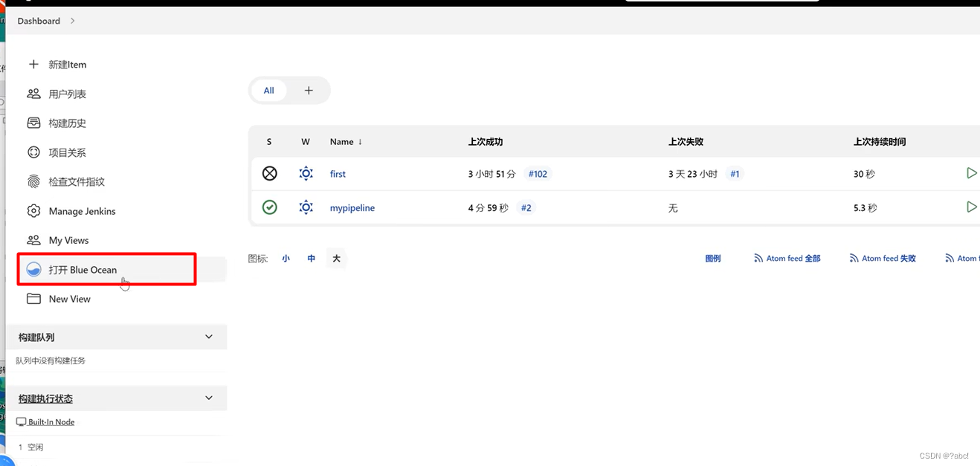Click the weather sun icon for mypipeline
The width and height of the screenshot is (980, 466).
pyautogui.click(x=306, y=207)
